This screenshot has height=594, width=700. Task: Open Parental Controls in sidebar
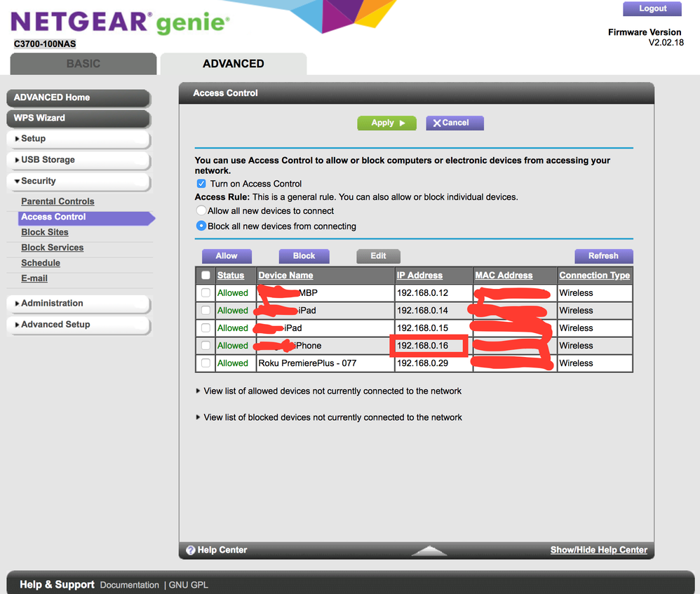pyautogui.click(x=58, y=201)
